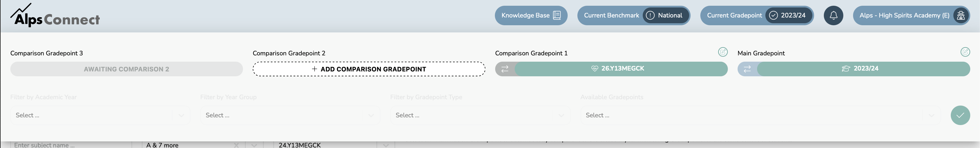Toggle the 2023/24 current gradepoint pill
The width and height of the screenshot is (980, 148).
click(x=789, y=15)
